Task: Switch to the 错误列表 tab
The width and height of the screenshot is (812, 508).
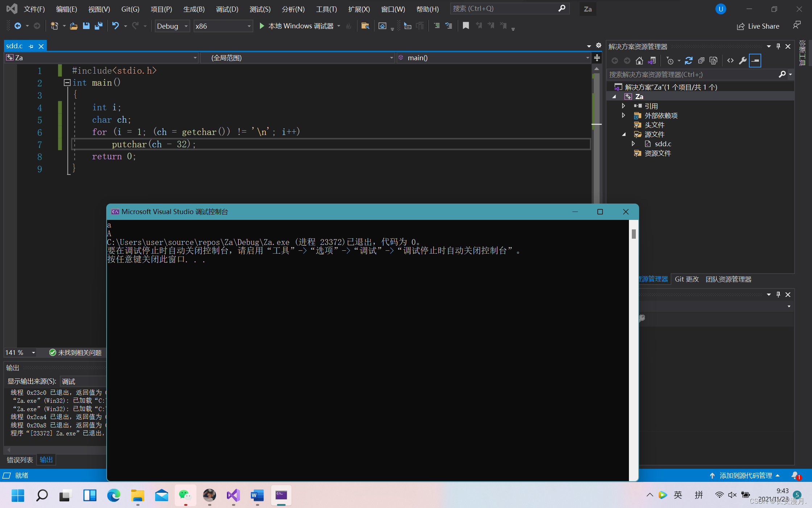Action: (20, 460)
